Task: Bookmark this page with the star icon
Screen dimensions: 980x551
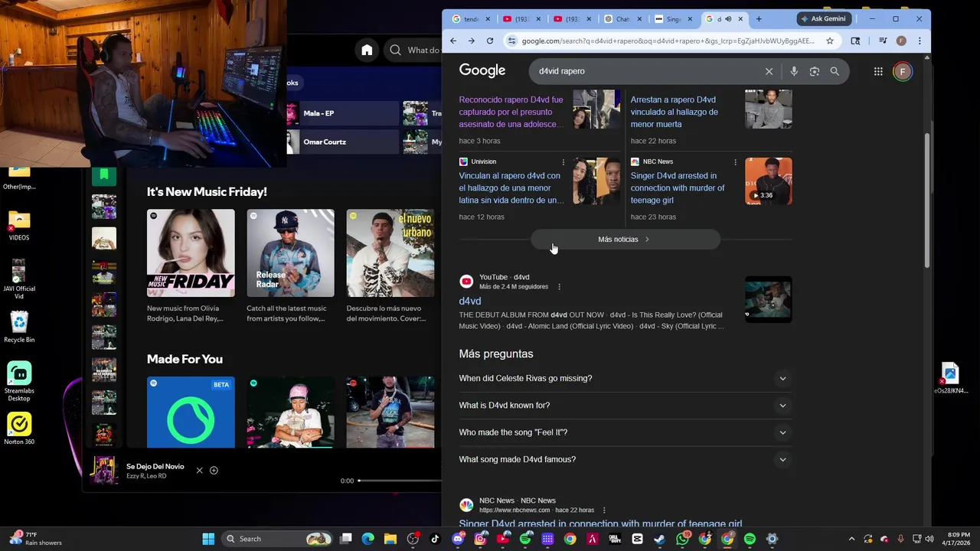Action: click(x=830, y=41)
